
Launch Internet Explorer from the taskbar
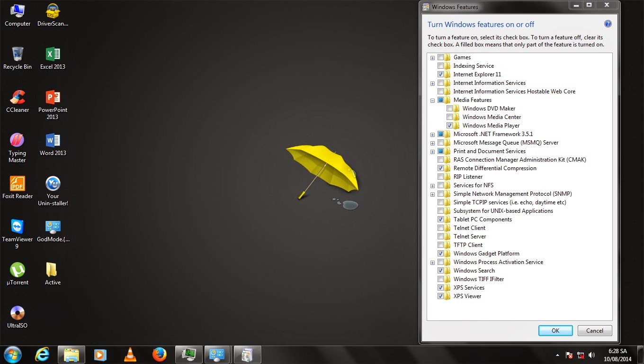coord(43,355)
